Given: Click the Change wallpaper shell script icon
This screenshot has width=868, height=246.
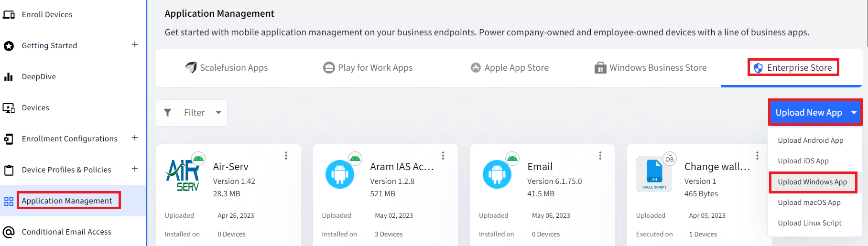Looking at the screenshot, I should coord(654,174).
